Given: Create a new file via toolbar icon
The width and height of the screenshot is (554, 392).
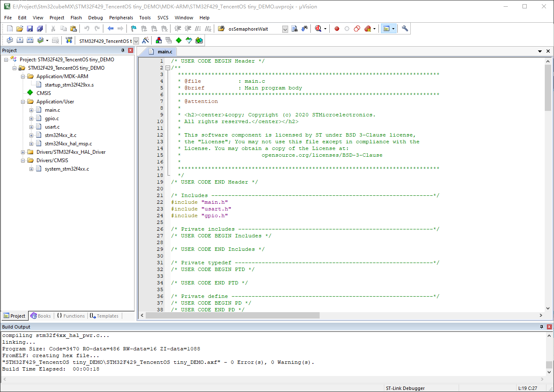Looking at the screenshot, I should 10,29.
